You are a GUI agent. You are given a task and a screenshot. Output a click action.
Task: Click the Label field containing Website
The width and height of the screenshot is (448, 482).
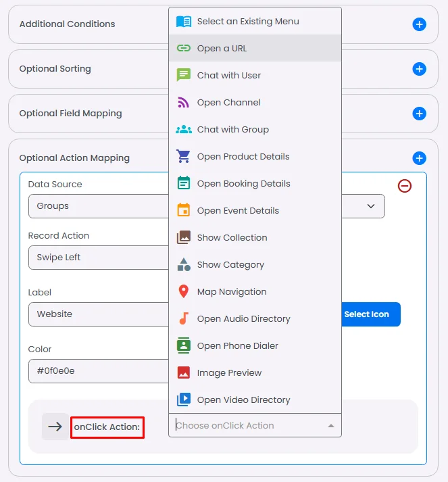click(99, 314)
